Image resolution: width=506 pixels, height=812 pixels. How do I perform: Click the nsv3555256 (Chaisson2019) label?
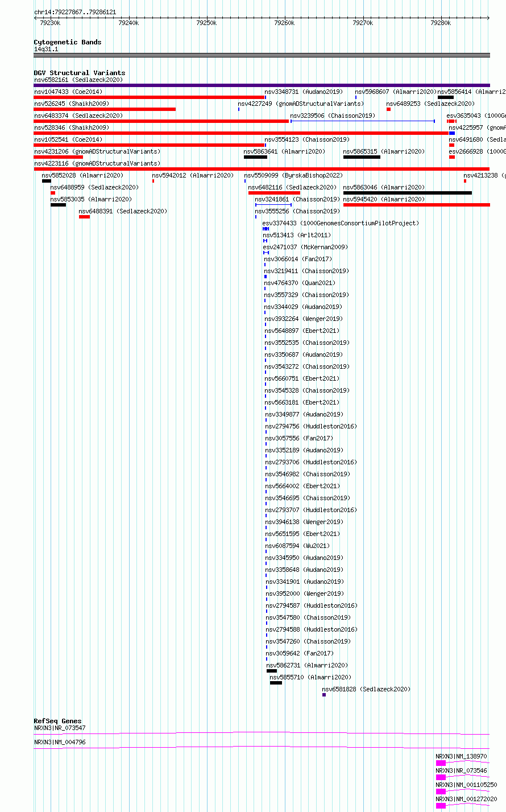pos(297,212)
